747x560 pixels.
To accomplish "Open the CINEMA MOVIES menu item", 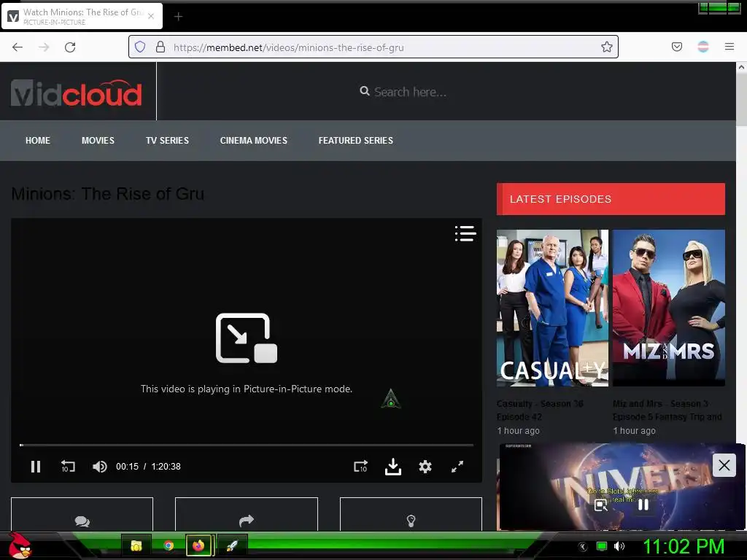I will pos(253,141).
